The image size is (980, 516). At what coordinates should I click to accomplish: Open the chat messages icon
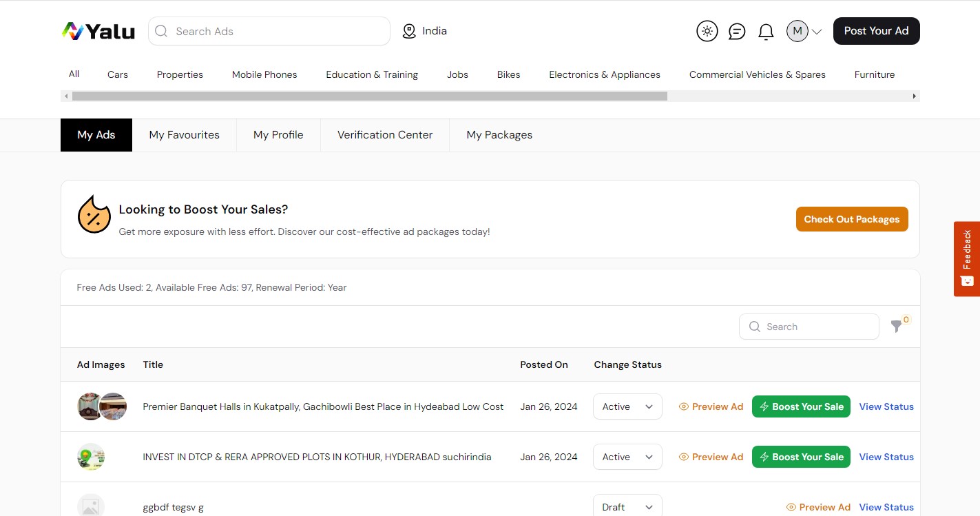pos(737,31)
